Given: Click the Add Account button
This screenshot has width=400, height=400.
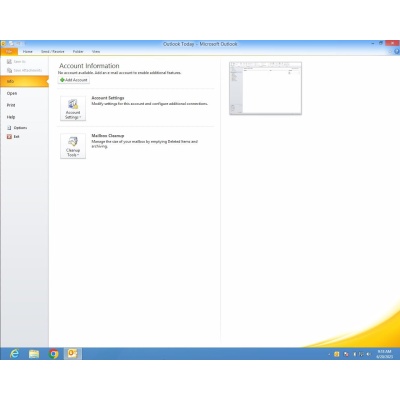Looking at the screenshot, I should click(x=74, y=80).
